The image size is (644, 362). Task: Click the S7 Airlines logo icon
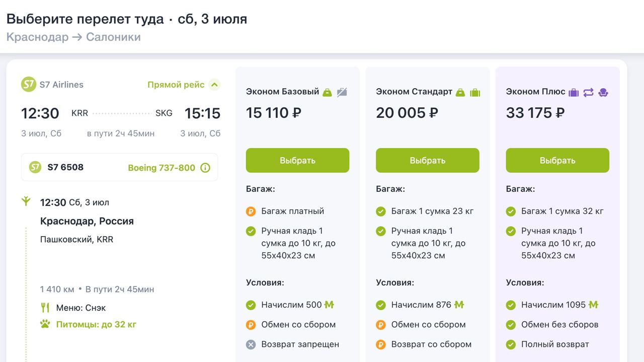pos(29,85)
